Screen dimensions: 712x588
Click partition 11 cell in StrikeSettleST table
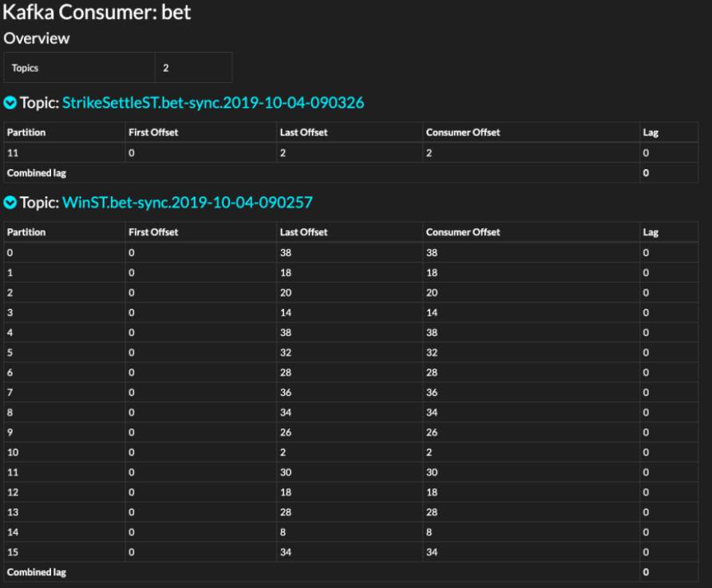[x=13, y=152]
